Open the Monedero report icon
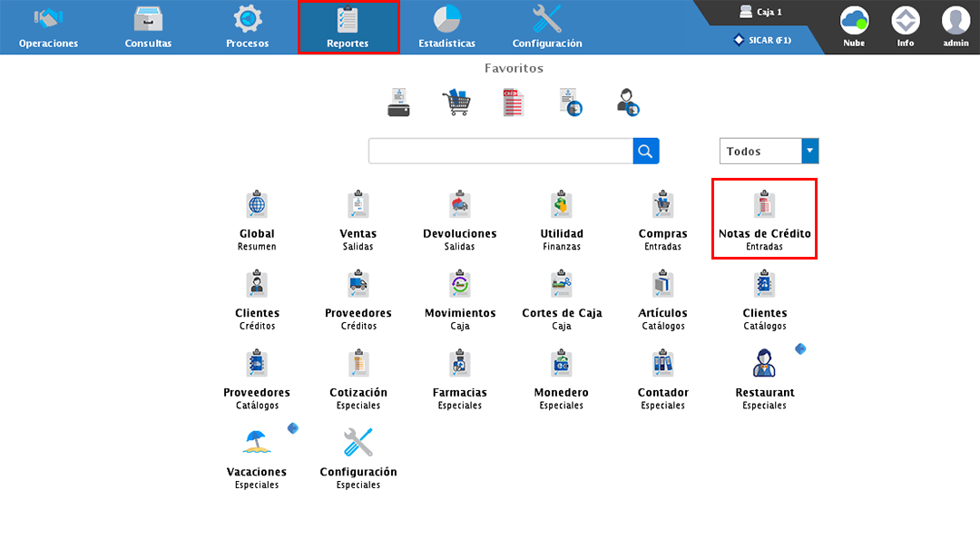980x549 pixels. [561, 365]
